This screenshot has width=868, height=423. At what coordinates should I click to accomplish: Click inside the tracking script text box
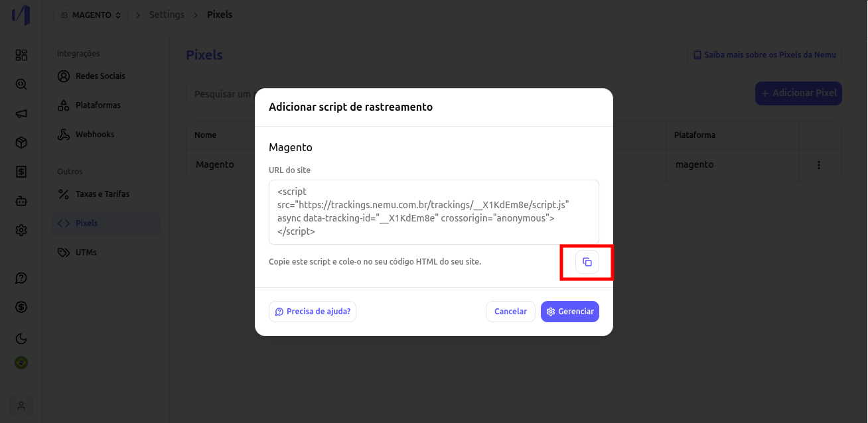click(434, 212)
